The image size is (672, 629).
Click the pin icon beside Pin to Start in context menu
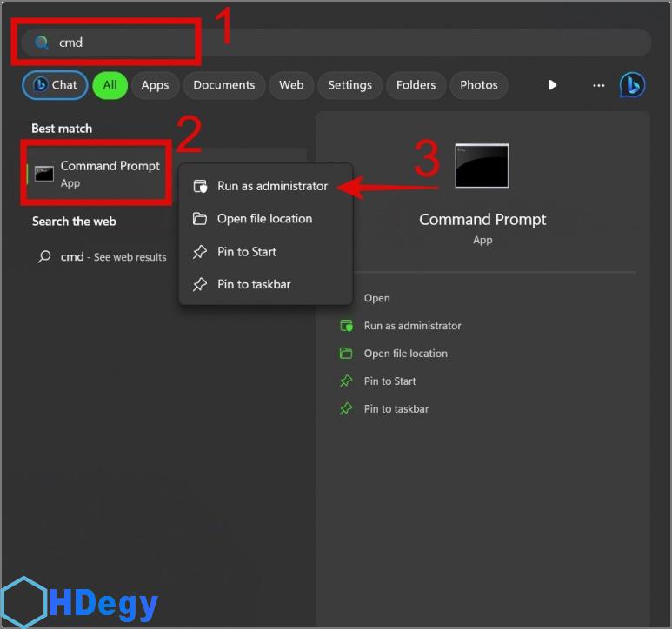200,252
